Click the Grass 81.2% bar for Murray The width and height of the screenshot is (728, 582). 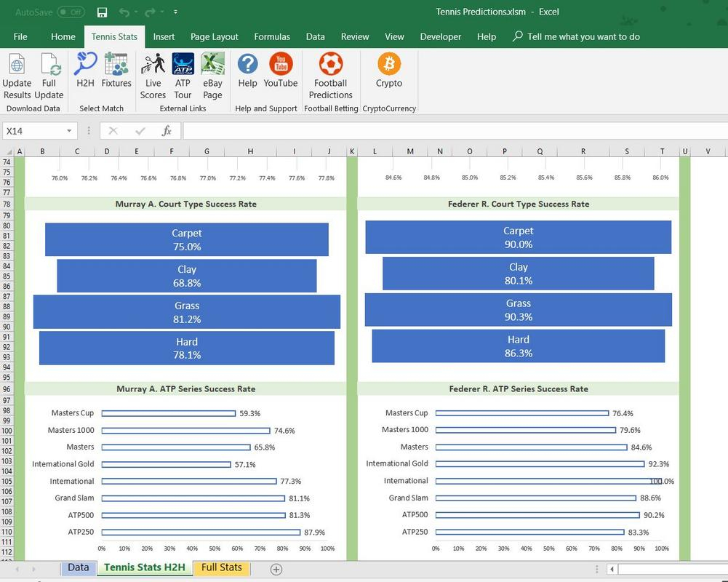(187, 311)
